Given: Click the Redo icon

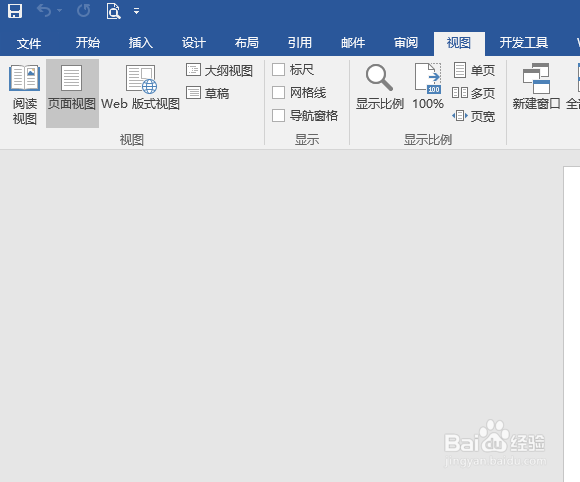Looking at the screenshot, I should (84, 11).
